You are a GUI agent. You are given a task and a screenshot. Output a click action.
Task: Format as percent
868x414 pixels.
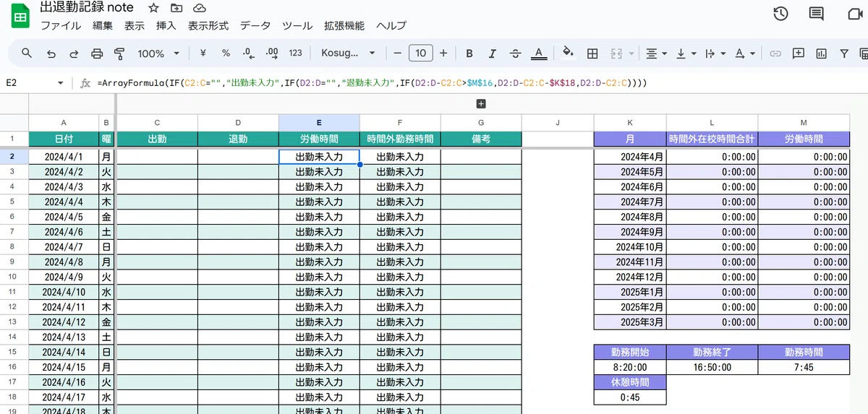pyautogui.click(x=226, y=53)
